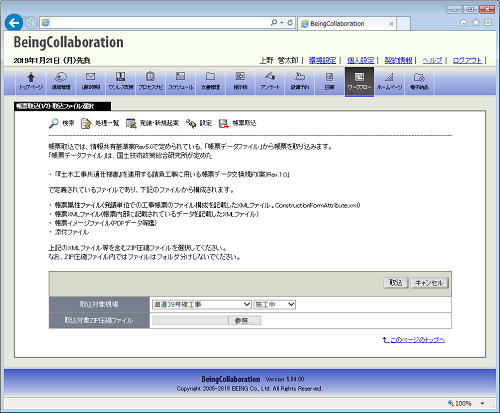Click the 取込対象ZIP圧縮ファイル row label

tap(99, 320)
